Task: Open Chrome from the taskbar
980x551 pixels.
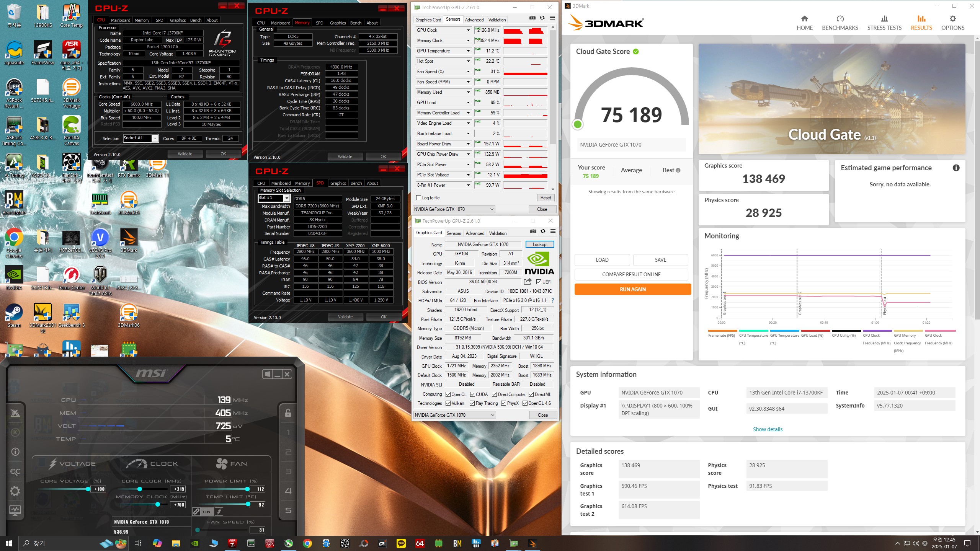Action: point(307,543)
